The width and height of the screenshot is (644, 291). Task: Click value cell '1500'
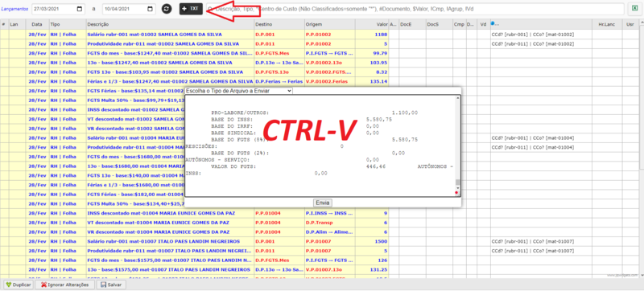pyautogui.click(x=372, y=241)
